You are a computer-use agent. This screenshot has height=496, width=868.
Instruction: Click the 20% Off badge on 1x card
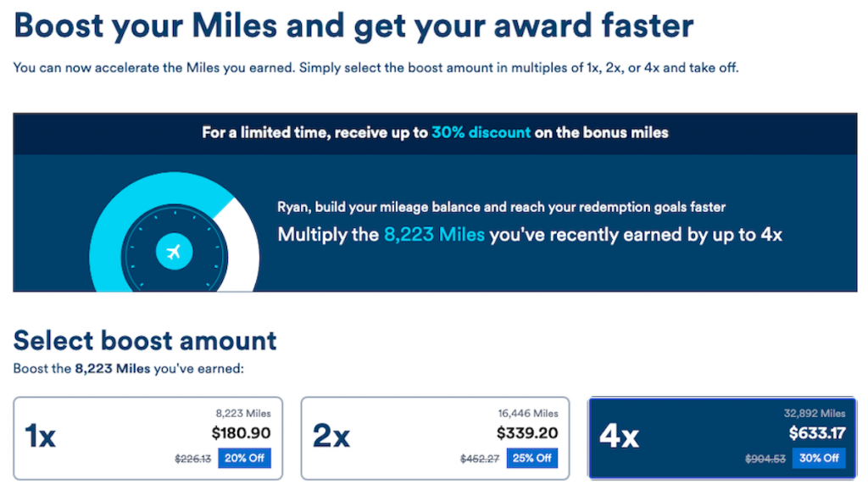[x=244, y=458]
